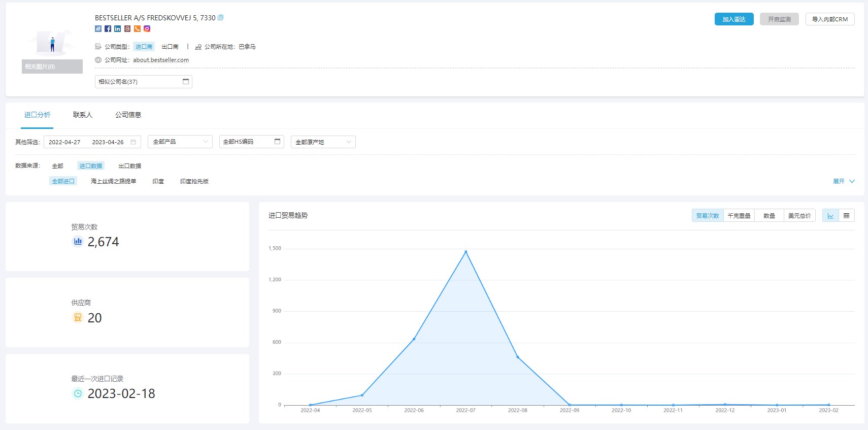Switch to the 进口分析 tab
This screenshot has width=868, height=430.
[x=38, y=115]
